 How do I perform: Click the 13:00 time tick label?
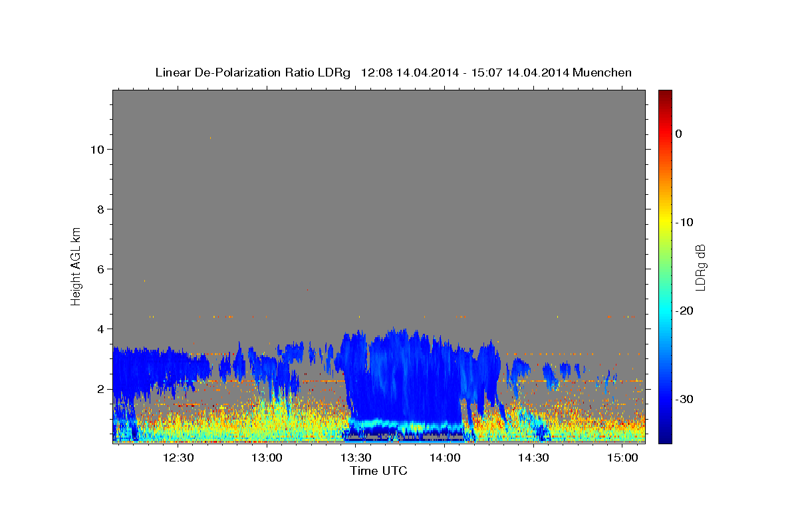[x=267, y=458]
